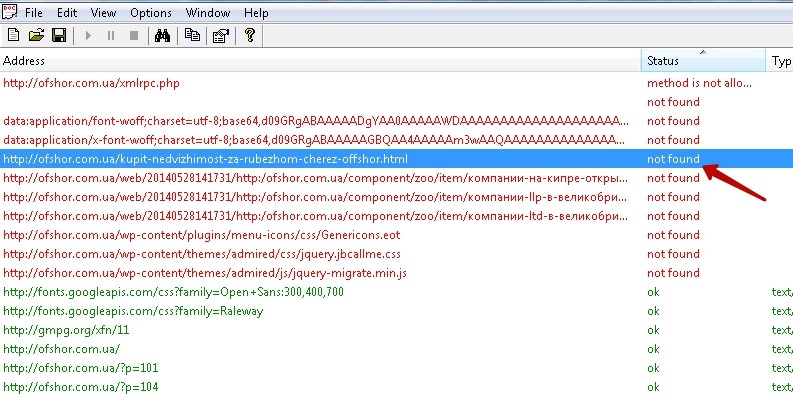Screen dimensions: 793x397
Task: Select the jquery-migrate.min.js address row
Action: pos(396,273)
